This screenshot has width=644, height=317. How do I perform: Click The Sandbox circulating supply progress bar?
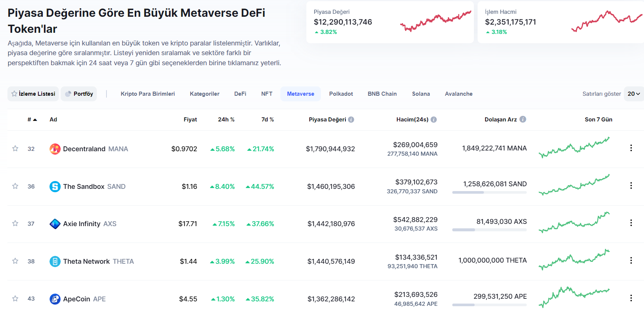click(x=489, y=193)
